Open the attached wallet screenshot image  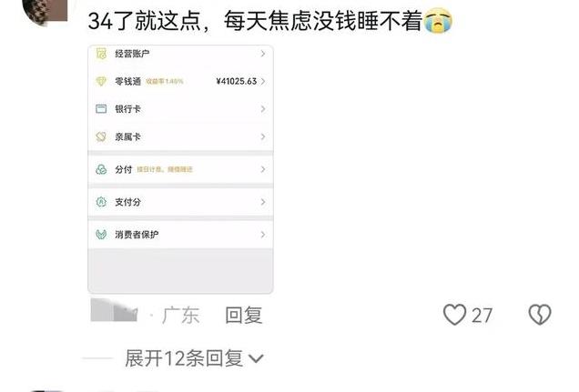point(180,169)
